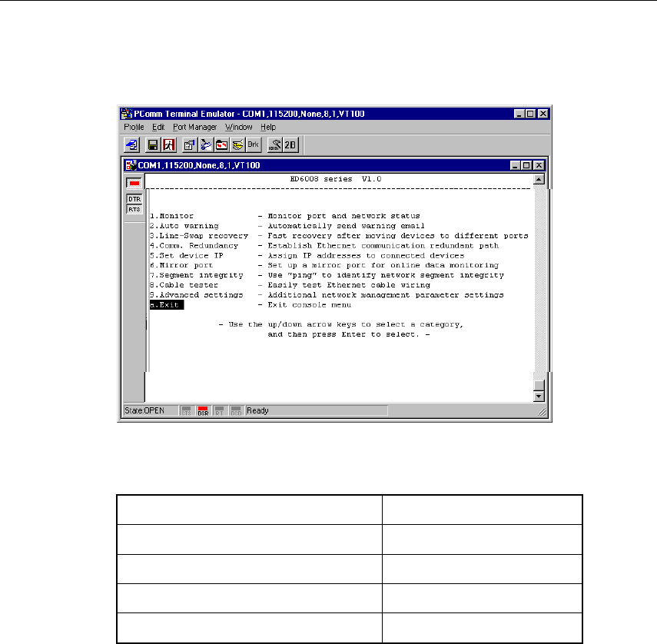Click the toolbar icon left of 2B
The height and width of the screenshot is (644, 657).
tap(274, 145)
